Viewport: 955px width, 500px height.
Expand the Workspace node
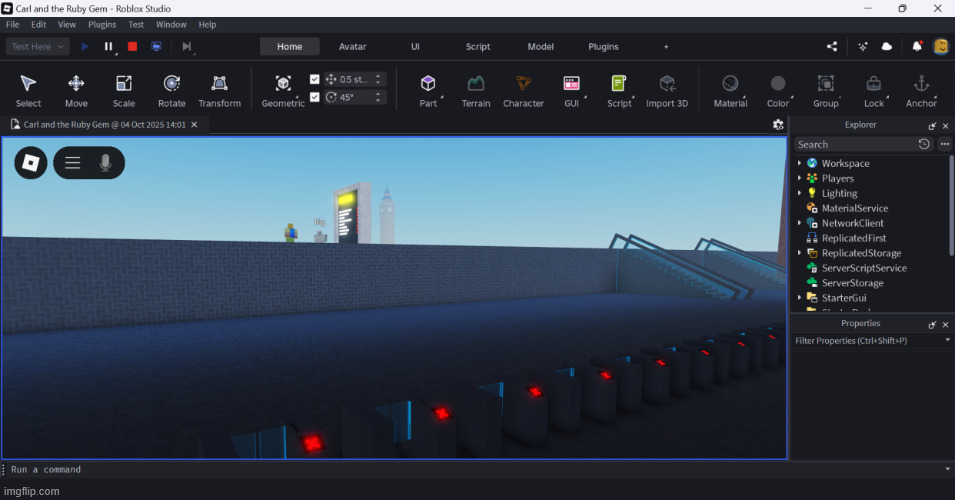800,163
